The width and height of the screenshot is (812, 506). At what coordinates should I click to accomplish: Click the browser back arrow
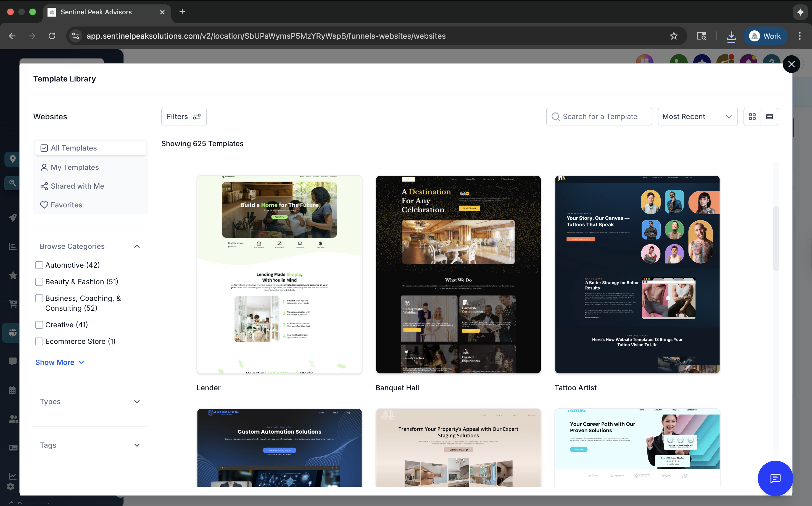tap(12, 36)
